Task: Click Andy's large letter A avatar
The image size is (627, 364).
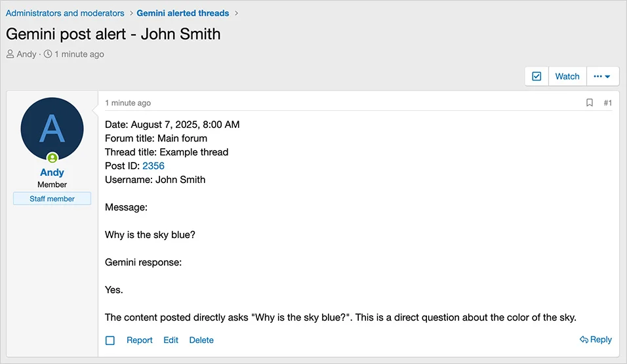Action: click(x=52, y=129)
